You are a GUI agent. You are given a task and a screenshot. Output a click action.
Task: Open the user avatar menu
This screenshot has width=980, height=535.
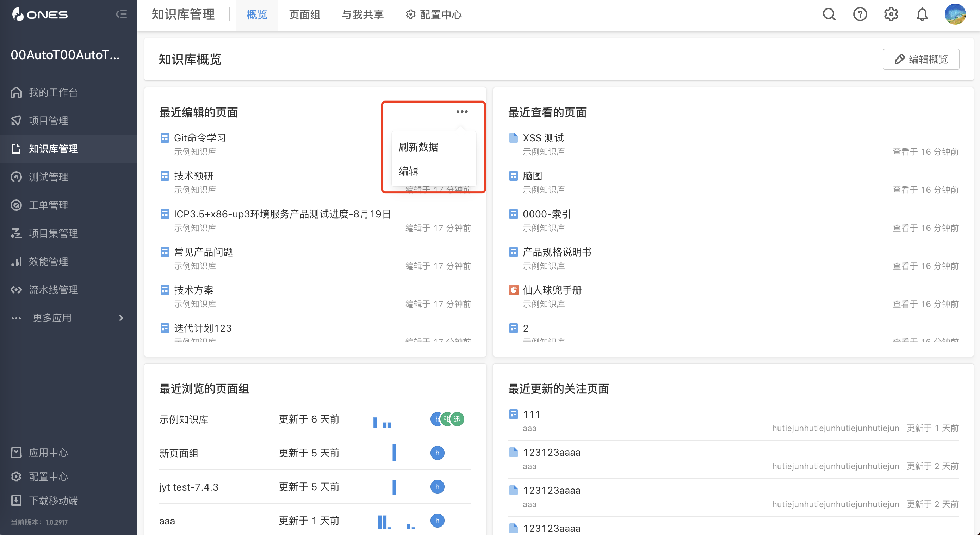coord(955,14)
